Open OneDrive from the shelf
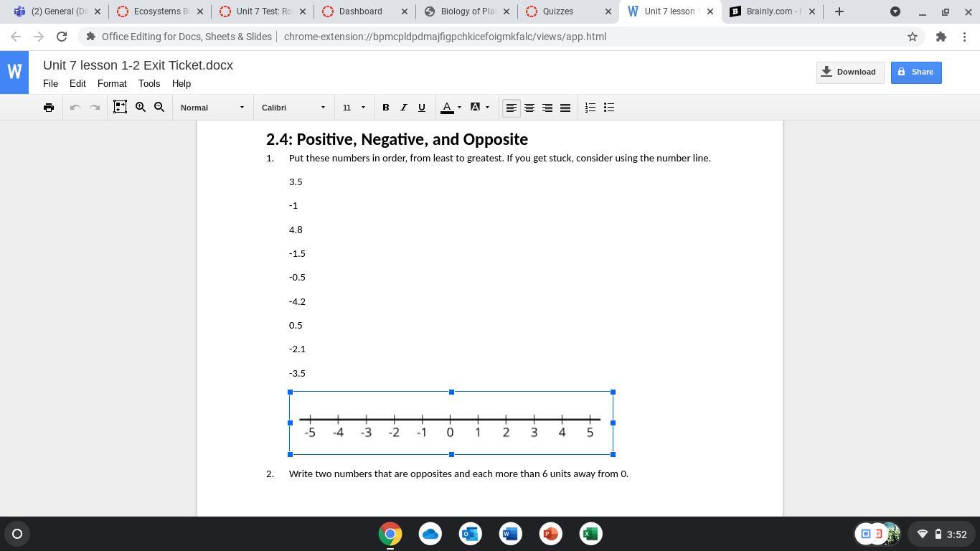This screenshot has height=551, width=980. coord(430,534)
